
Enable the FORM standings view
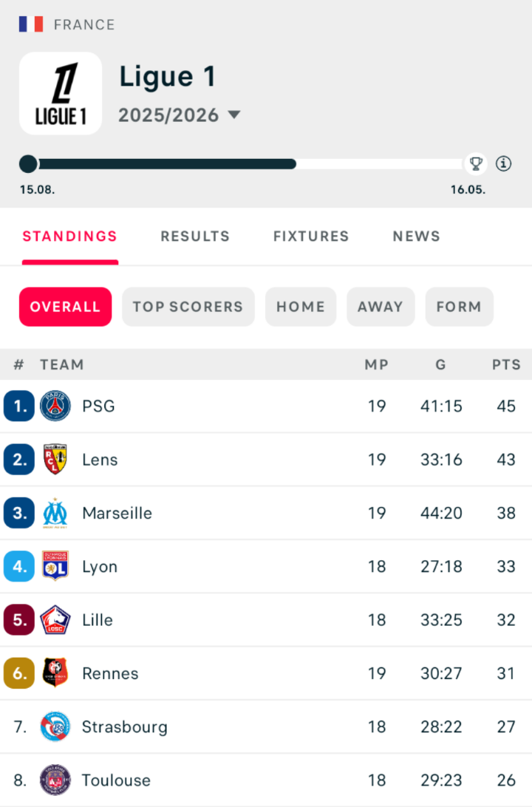[459, 307]
